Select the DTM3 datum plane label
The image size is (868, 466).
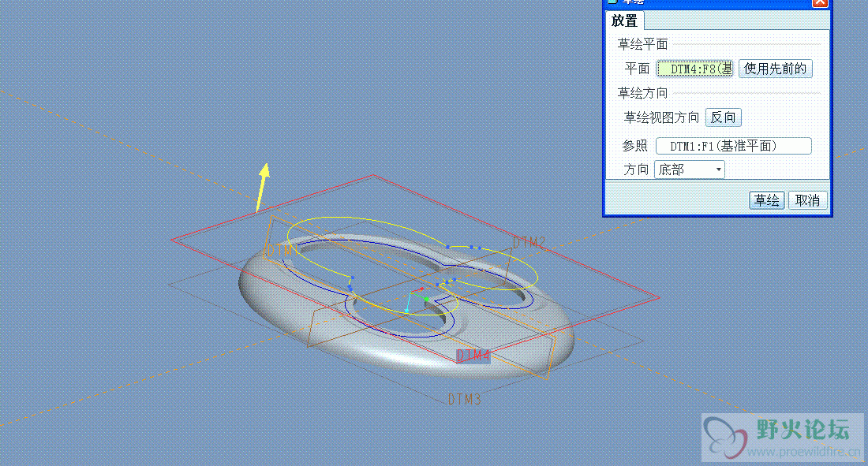click(x=464, y=399)
